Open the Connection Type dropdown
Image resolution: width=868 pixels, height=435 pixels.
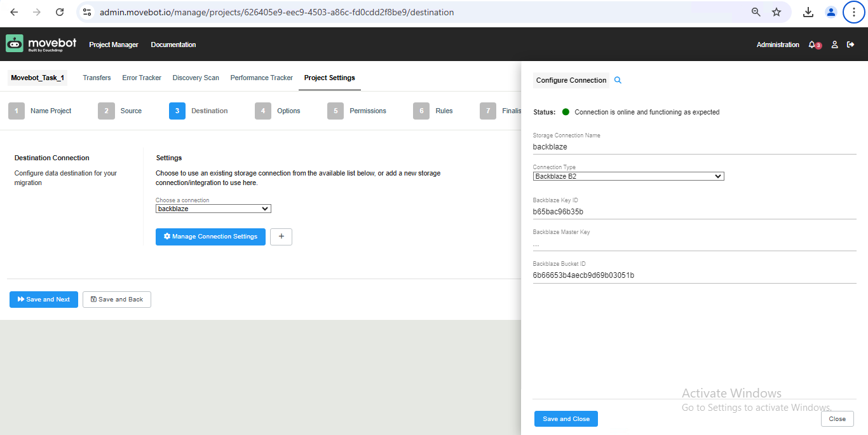click(x=628, y=176)
